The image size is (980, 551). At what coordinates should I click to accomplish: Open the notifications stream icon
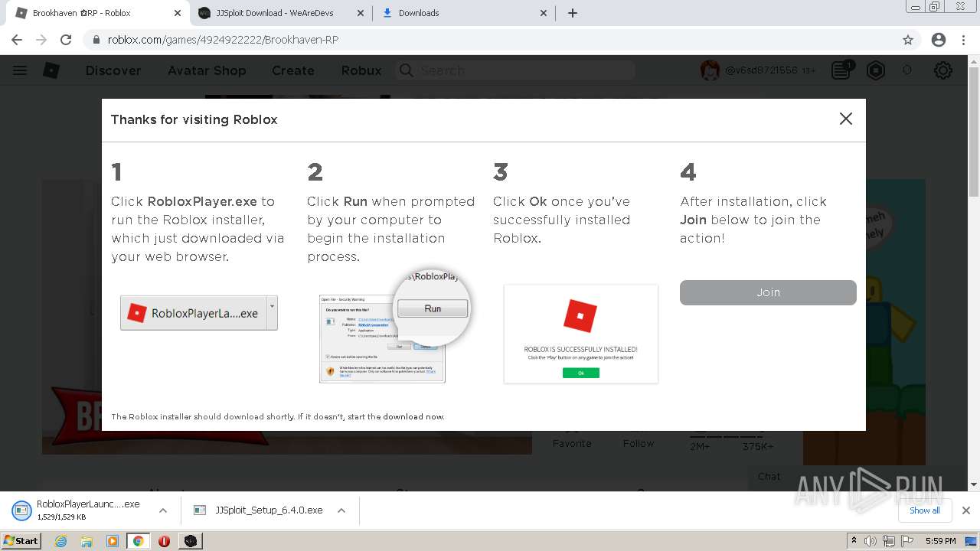click(x=841, y=70)
